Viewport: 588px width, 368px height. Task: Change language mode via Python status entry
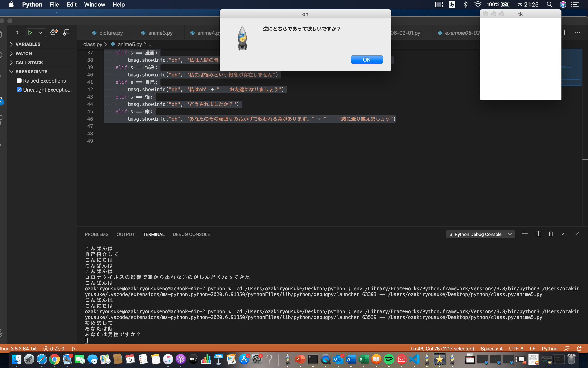click(x=549, y=349)
